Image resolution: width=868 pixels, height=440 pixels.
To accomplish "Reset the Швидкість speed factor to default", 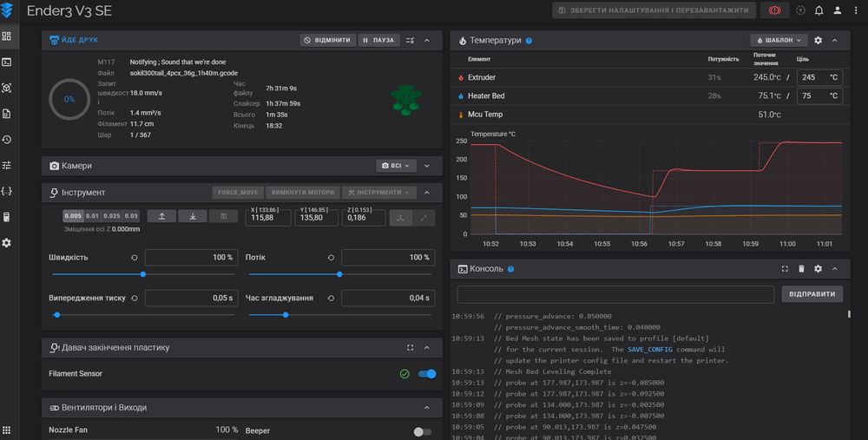I will 135,258.
